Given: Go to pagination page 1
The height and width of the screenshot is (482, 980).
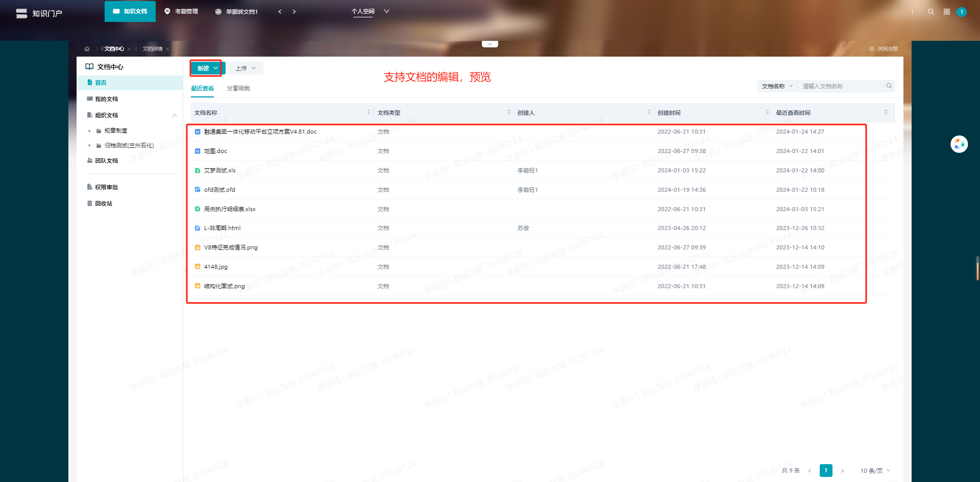Looking at the screenshot, I should point(826,471).
